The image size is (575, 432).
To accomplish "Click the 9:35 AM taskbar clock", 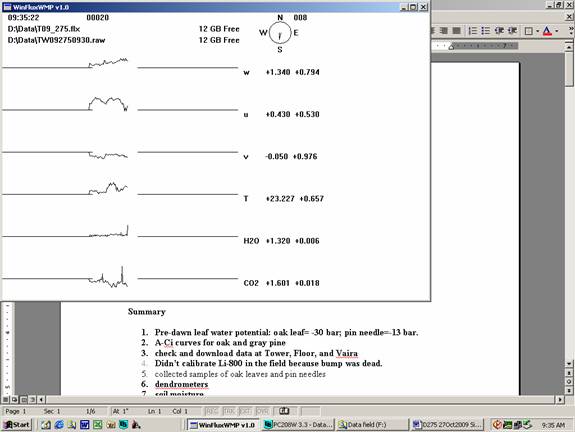I will click(x=553, y=425).
